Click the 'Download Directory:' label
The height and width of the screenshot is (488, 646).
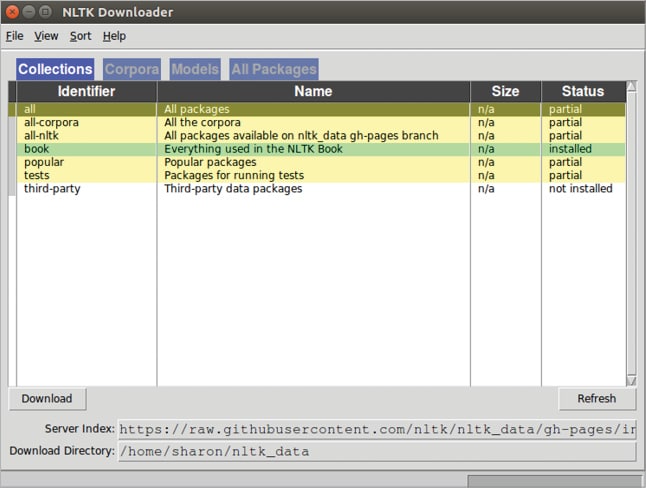(62, 450)
